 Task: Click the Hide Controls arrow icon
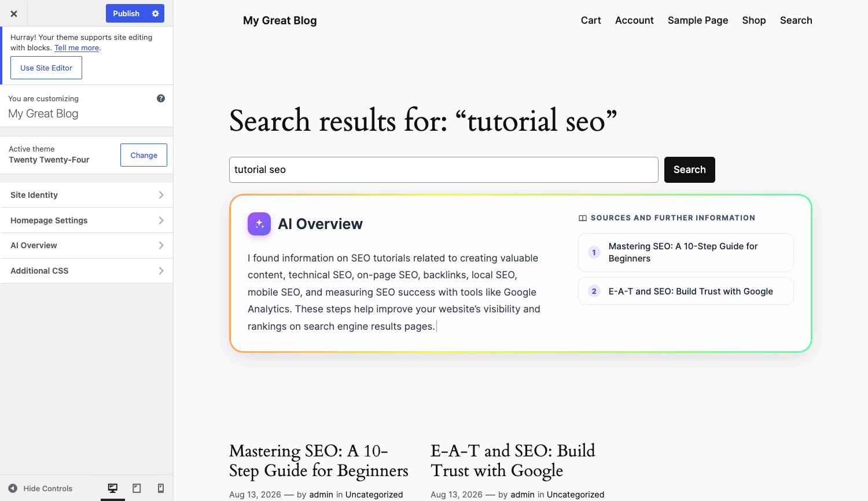click(13, 488)
